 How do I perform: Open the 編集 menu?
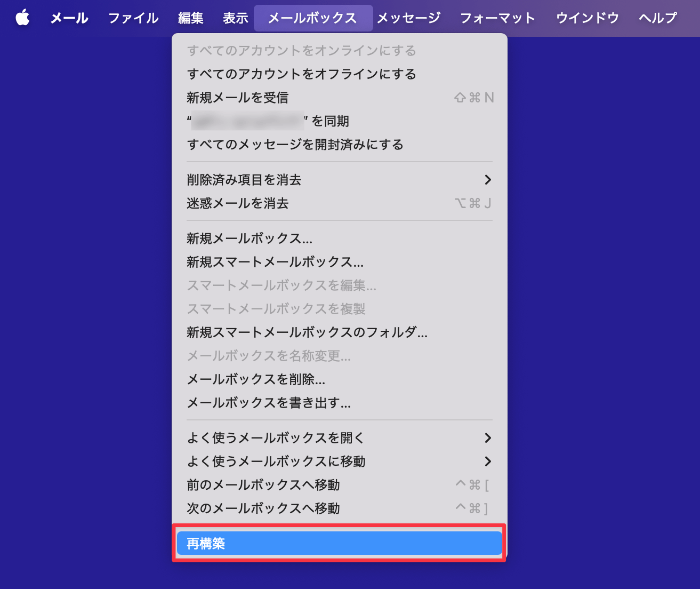[x=191, y=18]
